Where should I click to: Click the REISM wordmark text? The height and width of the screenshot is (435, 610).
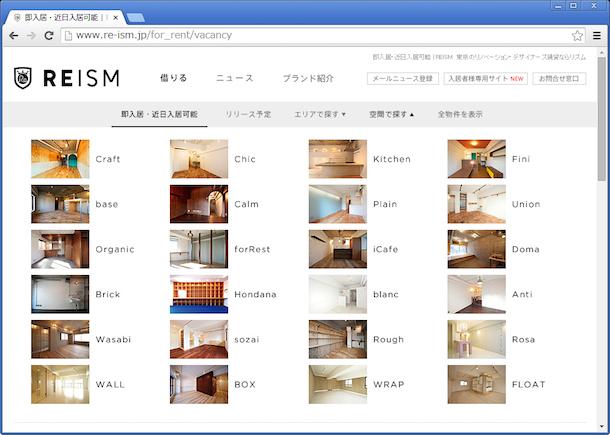click(x=81, y=78)
